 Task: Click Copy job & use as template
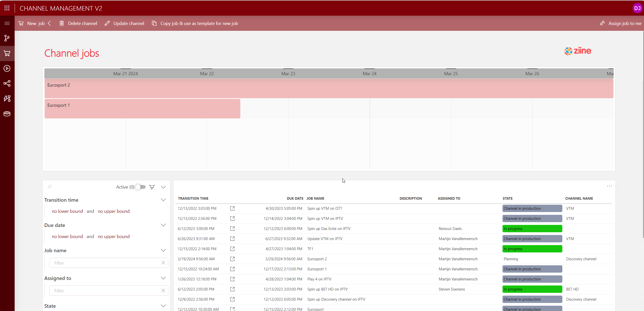pos(195,23)
